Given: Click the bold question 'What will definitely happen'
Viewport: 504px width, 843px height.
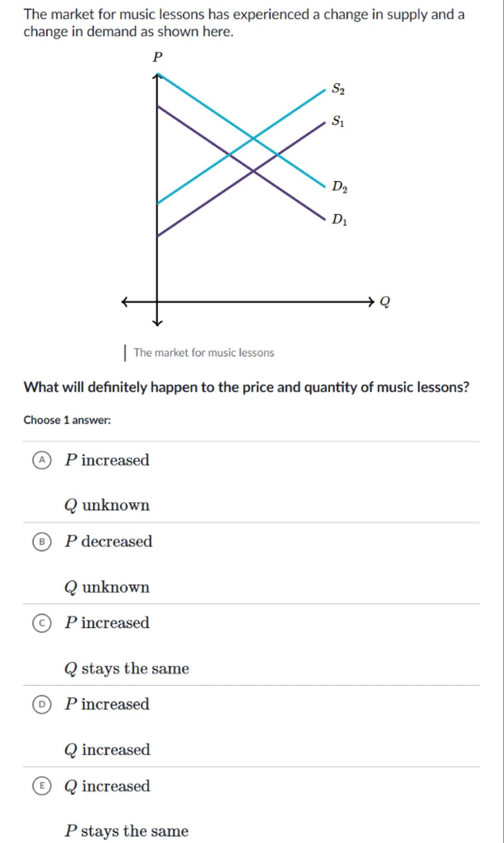Looking at the screenshot, I should 246,387.
